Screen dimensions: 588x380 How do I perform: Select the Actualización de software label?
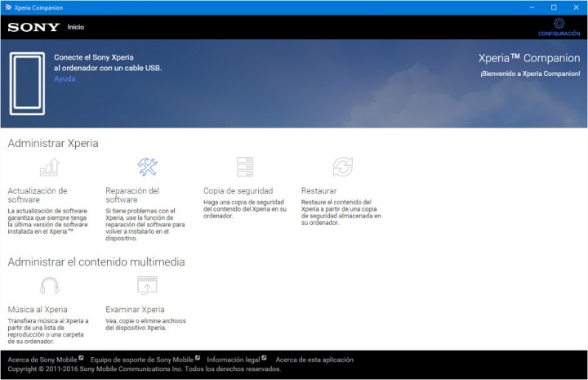tap(38, 194)
